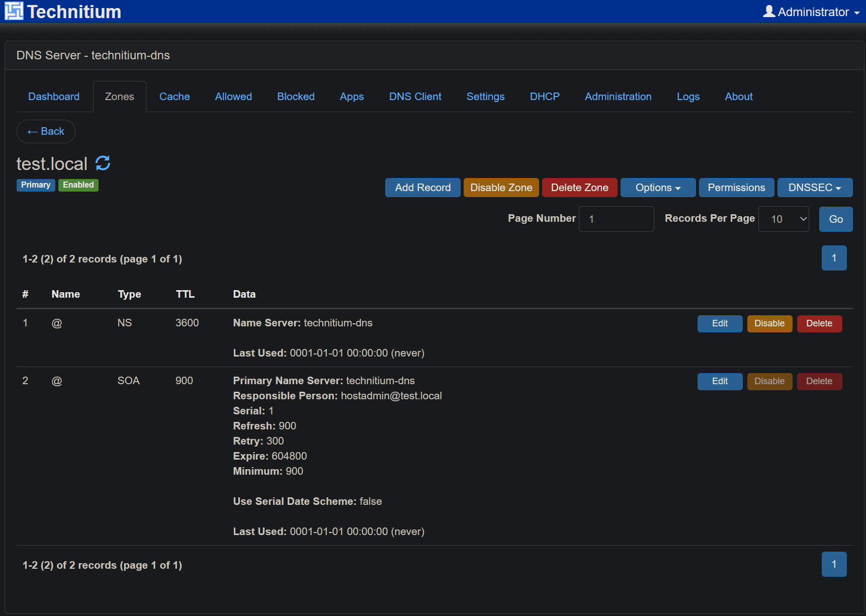Choose Records Per Page value
The image size is (866, 616).
click(x=783, y=219)
